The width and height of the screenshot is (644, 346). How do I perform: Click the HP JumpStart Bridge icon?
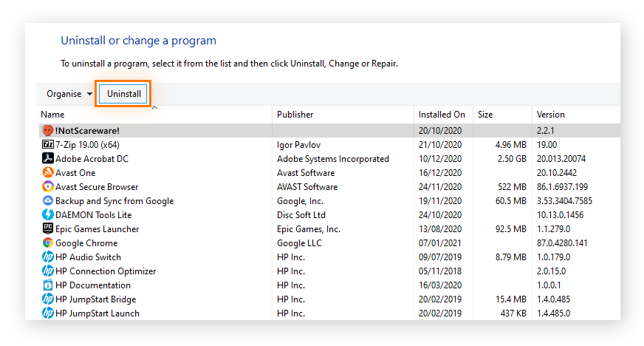[x=48, y=299]
